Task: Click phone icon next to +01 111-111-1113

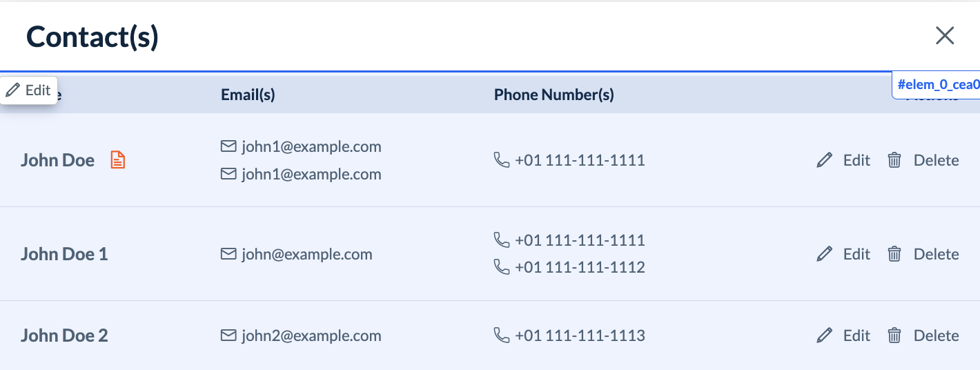Action: coord(502,335)
